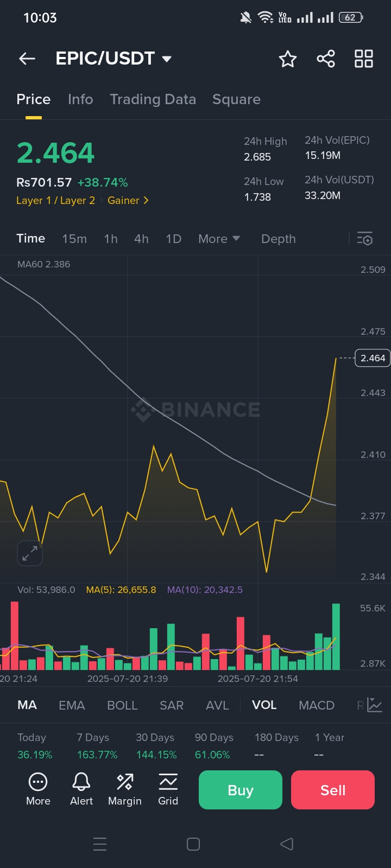Open the Grid trading icon
The height and width of the screenshot is (868, 391).
point(168,789)
